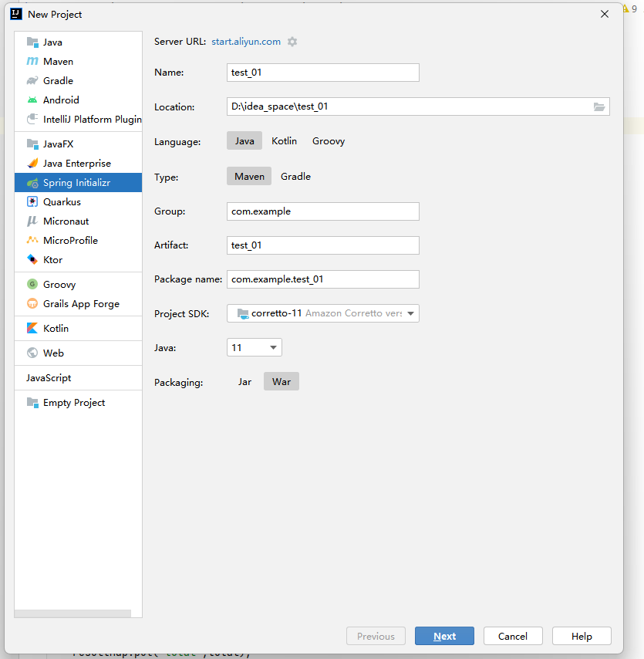Viewport: 644px width, 659px height.
Task: Select the Java Enterprise list entry
Action: point(78,163)
